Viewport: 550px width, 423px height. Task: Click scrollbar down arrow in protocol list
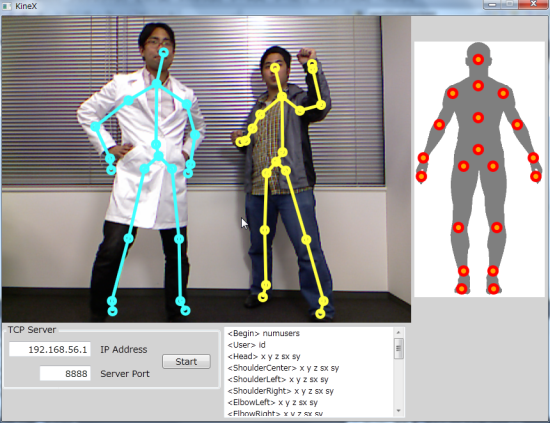(398, 411)
